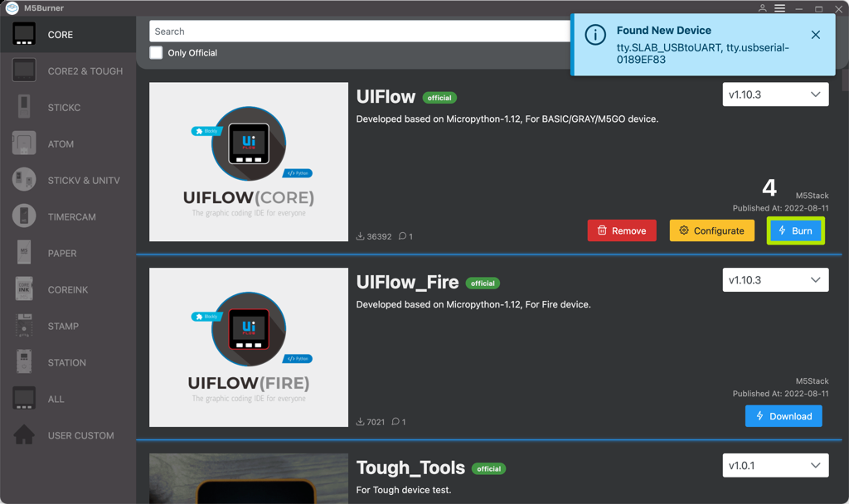The width and height of the screenshot is (849, 504).
Task: Open UIFlow_Fire version v1.10.3 dropdown
Action: [x=775, y=280]
